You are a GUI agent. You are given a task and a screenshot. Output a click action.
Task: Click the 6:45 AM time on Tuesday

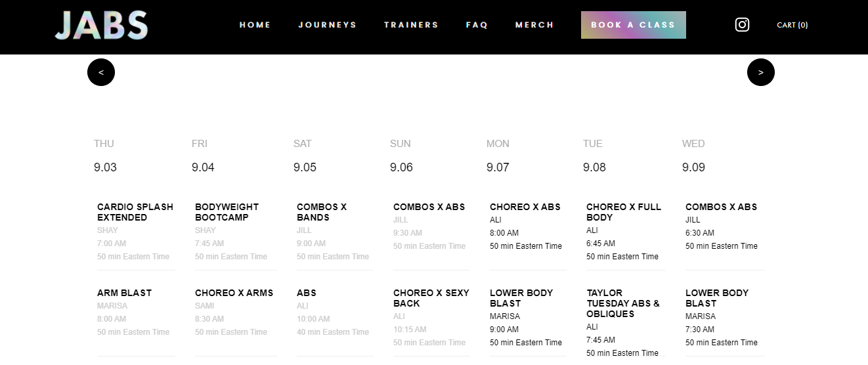click(601, 244)
